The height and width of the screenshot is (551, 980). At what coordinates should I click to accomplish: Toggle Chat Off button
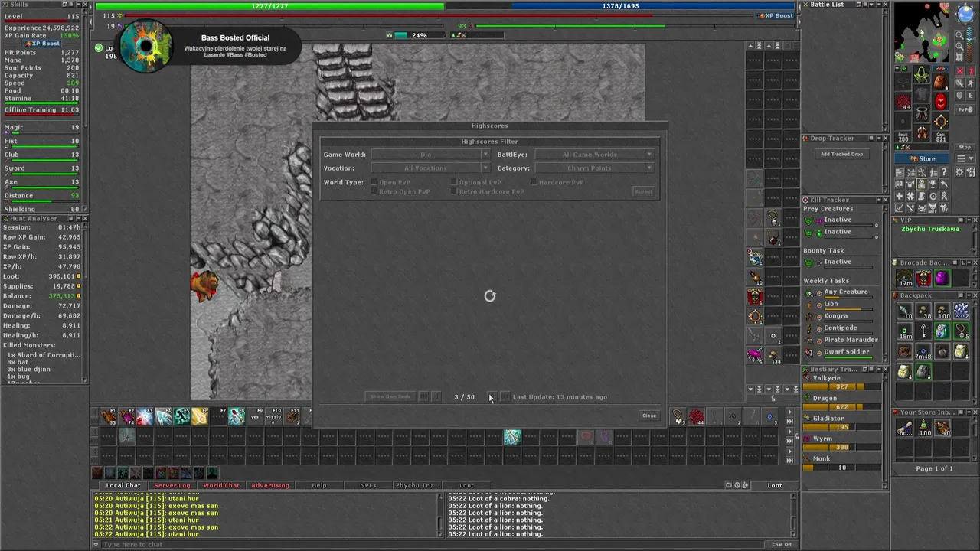click(782, 544)
